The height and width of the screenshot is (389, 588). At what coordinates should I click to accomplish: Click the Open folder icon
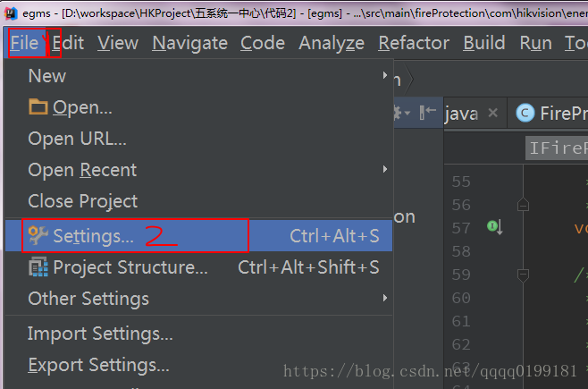coord(38,106)
